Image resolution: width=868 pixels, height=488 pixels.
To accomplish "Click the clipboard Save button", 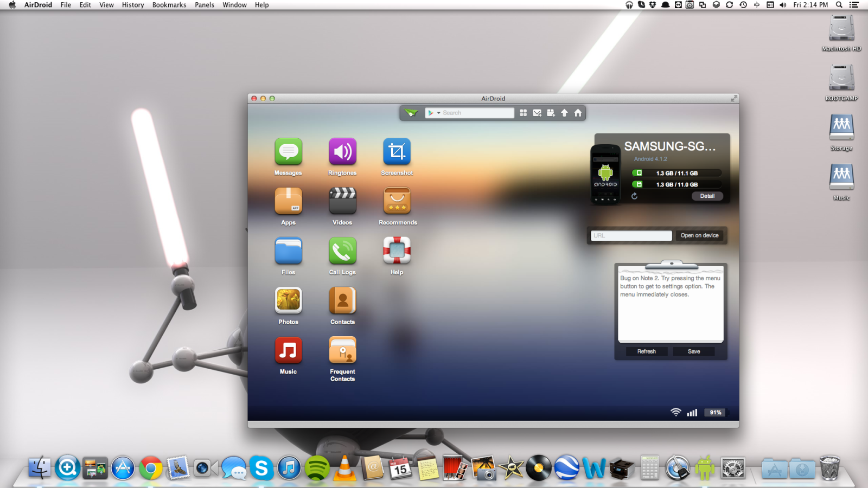I will point(694,351).
